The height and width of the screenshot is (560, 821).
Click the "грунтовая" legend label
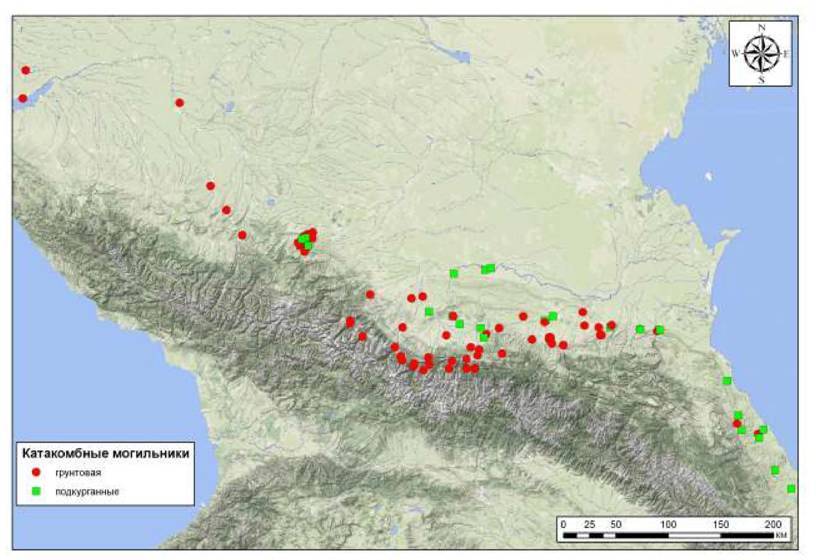[x=80, y=471]
